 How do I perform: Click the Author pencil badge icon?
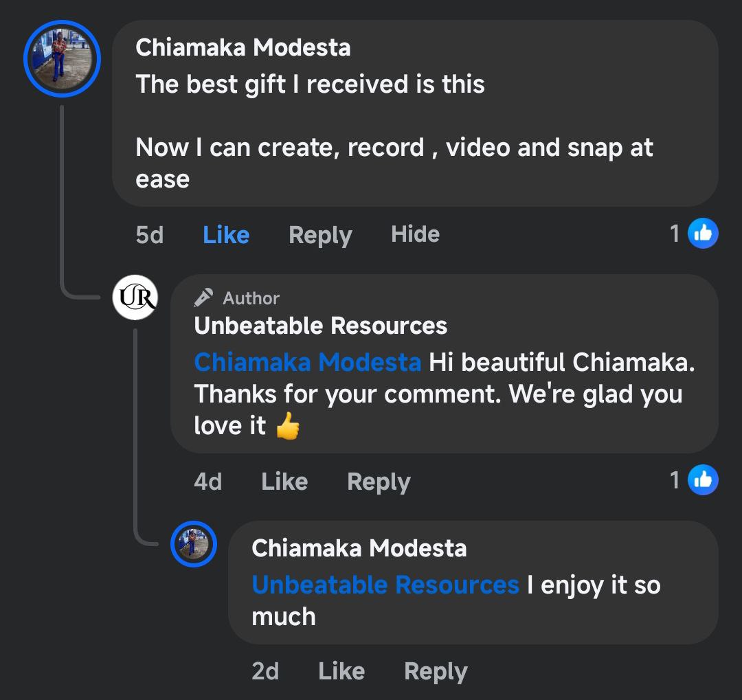203,297
